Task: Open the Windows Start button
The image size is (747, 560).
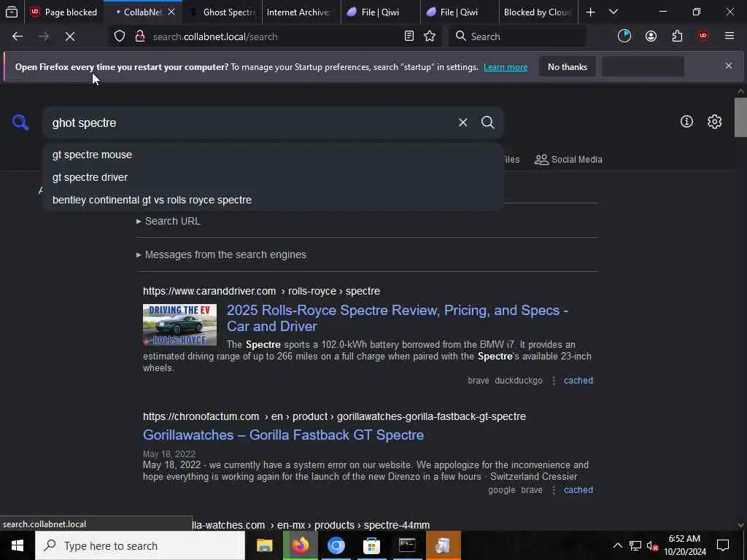Action: click(18, 545)
